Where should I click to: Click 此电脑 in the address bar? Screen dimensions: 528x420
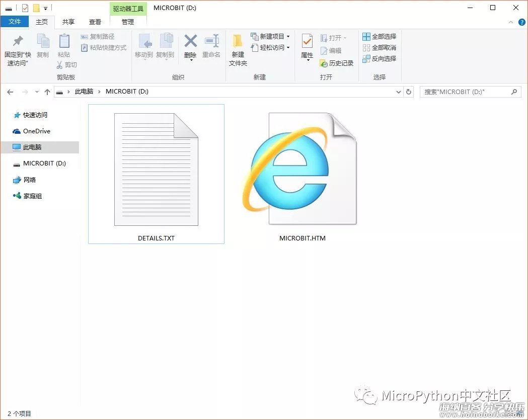click(84, 92)
